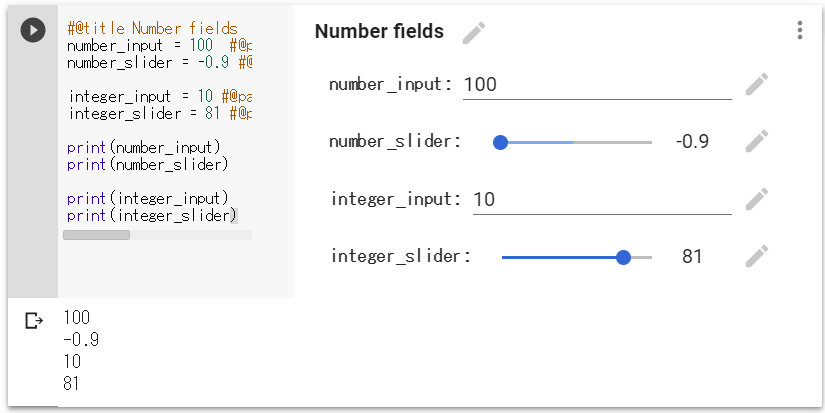Screen dimensions: 825x413
Task: Click the pencil icon beside integer_input
Action: [757, 199]
